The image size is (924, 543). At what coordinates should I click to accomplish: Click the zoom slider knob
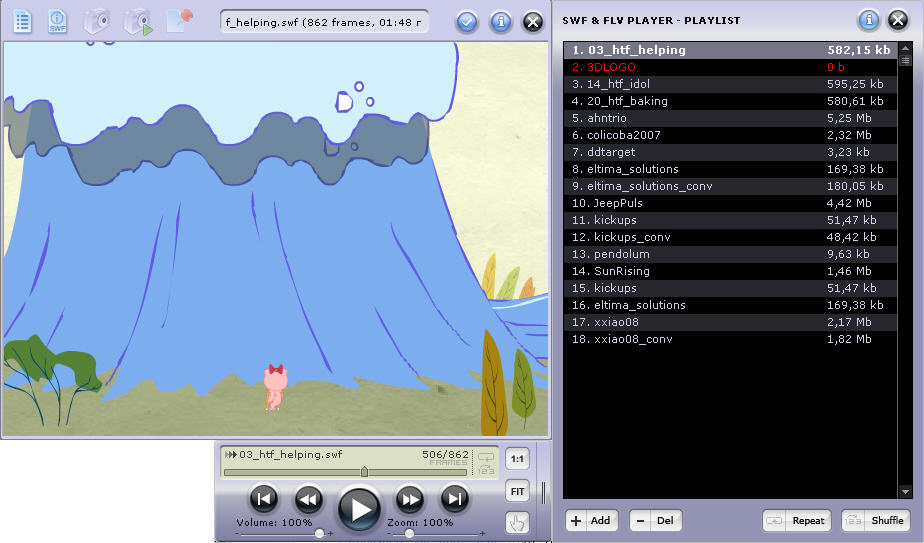[409, 534]
